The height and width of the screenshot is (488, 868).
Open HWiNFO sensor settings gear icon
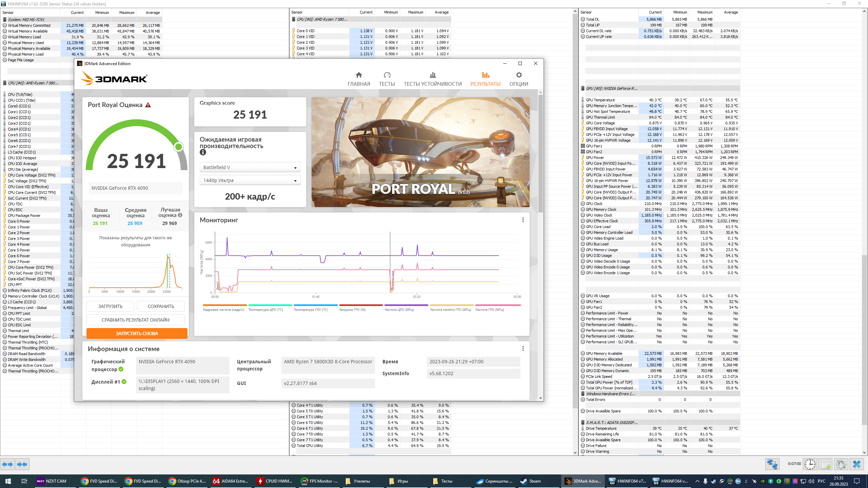pos(841,464)
